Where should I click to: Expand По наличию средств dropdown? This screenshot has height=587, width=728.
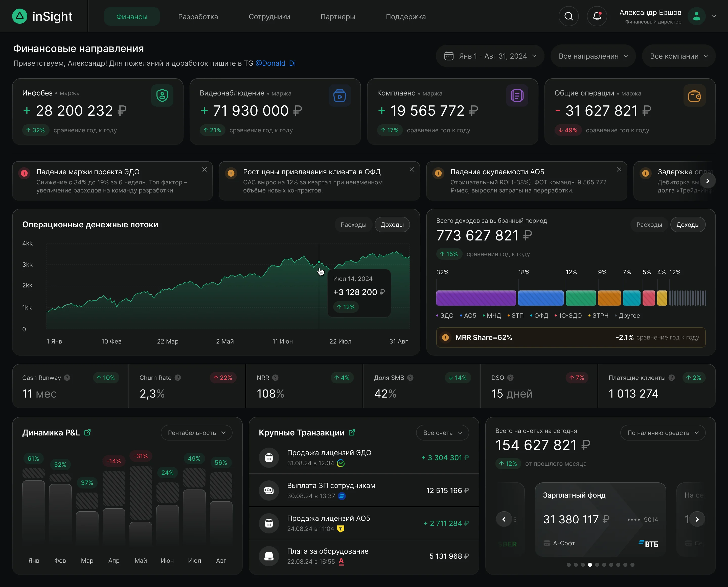click(x=663, y=433)
